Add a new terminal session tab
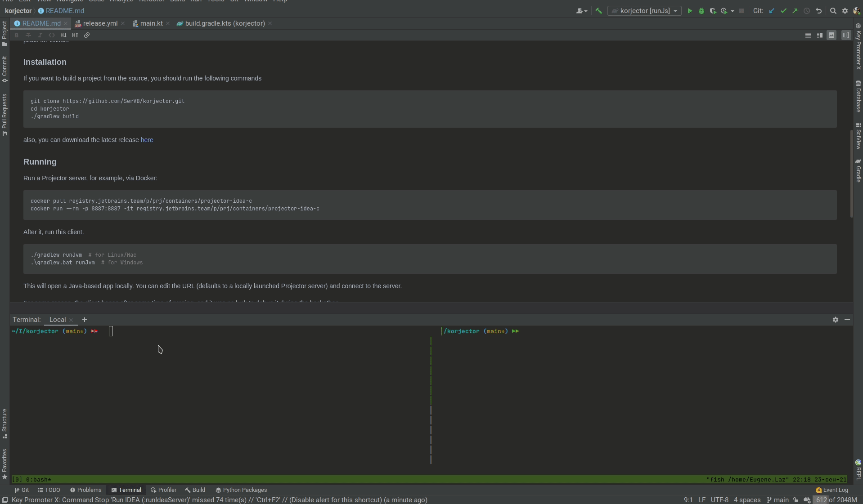This screenshot has height=504, width=863. click(x=85, y=320)
